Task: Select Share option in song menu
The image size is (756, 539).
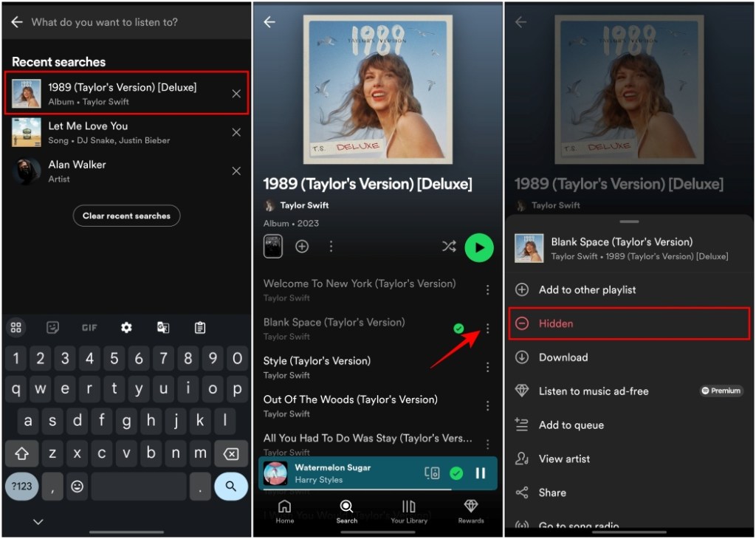Action: point(629,492)
